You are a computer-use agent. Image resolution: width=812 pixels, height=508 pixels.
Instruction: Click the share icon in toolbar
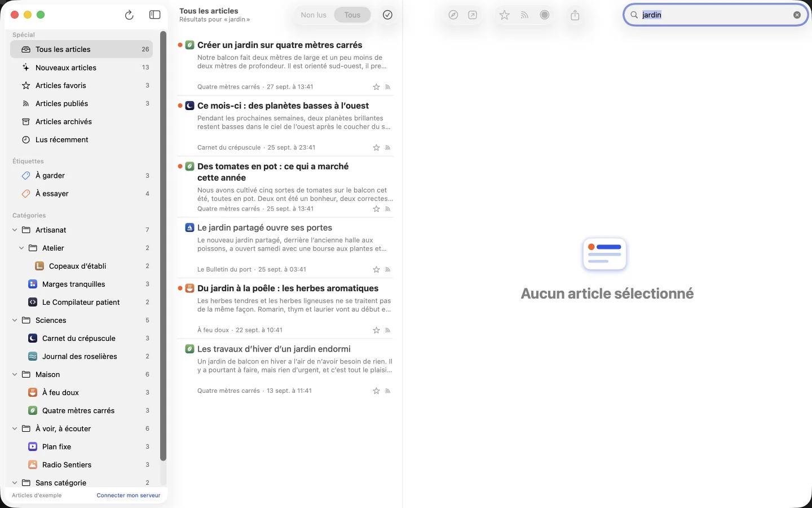coord(575,15)
